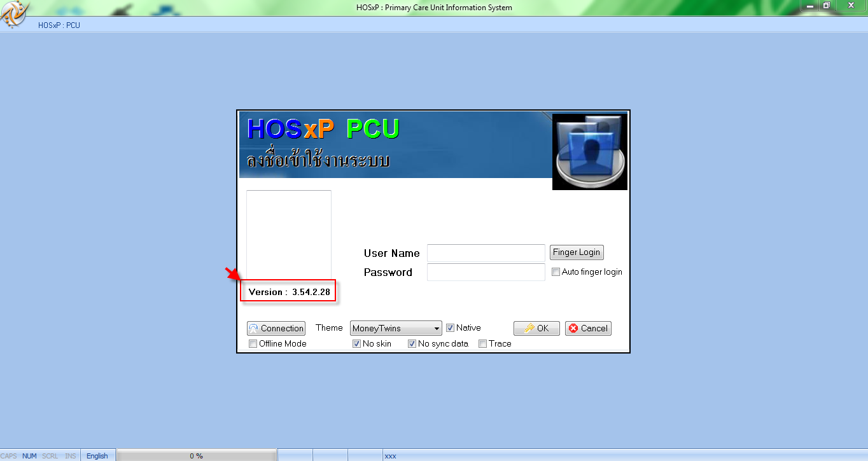Enable the Trace option

click(x=482, y=343)
